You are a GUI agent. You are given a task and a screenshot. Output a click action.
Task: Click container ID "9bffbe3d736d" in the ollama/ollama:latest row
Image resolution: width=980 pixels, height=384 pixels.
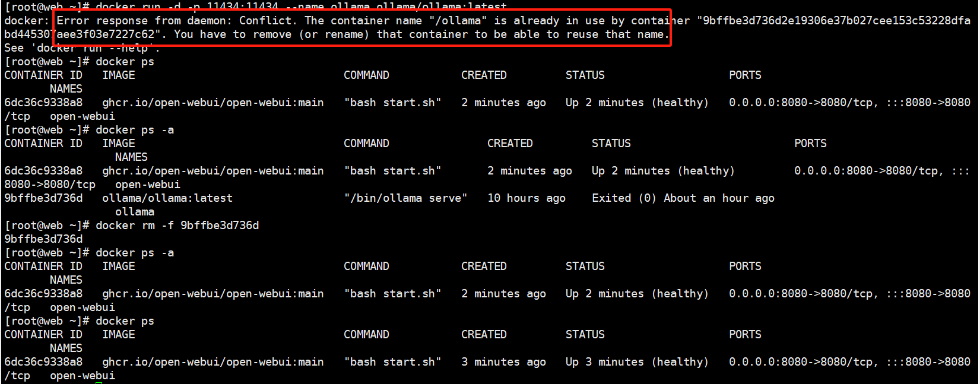tap(43, 198)
